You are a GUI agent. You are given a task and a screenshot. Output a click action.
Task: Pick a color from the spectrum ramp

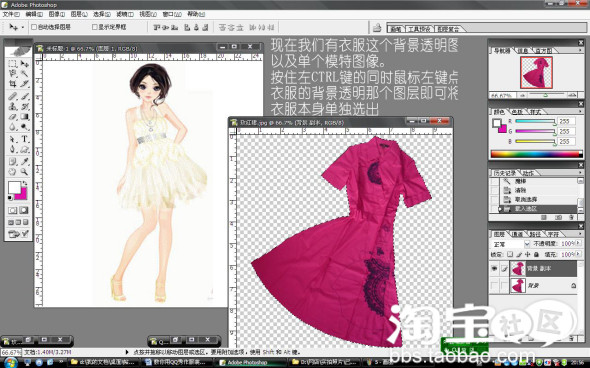[x=537, y=154]
